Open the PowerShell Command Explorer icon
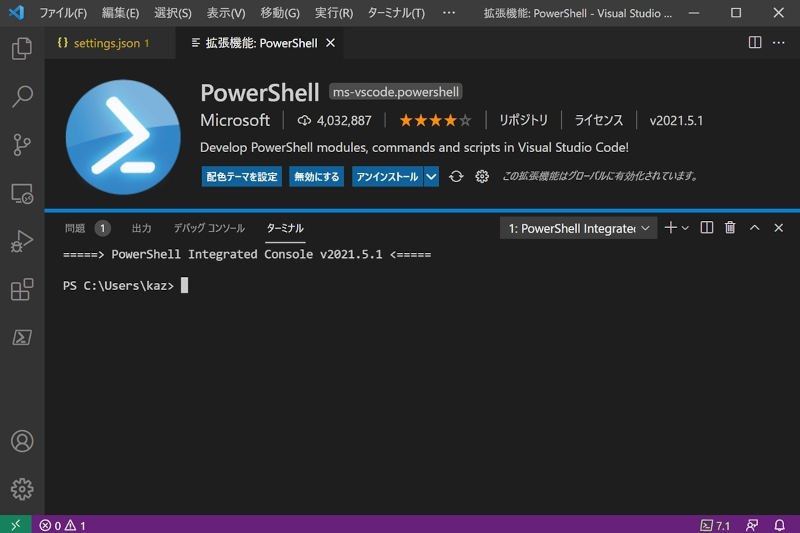 point(22,338)
